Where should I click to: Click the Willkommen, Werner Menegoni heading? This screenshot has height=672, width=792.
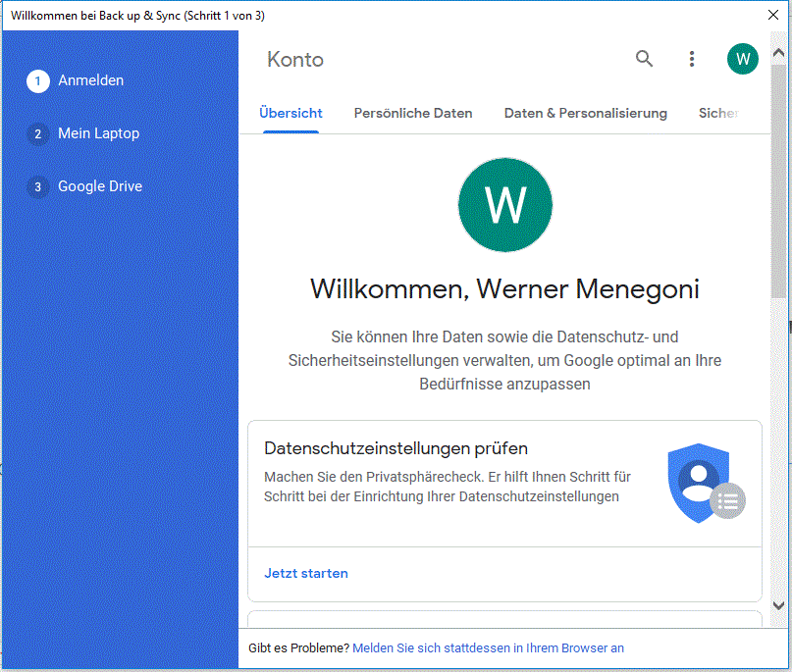(504, 289)
